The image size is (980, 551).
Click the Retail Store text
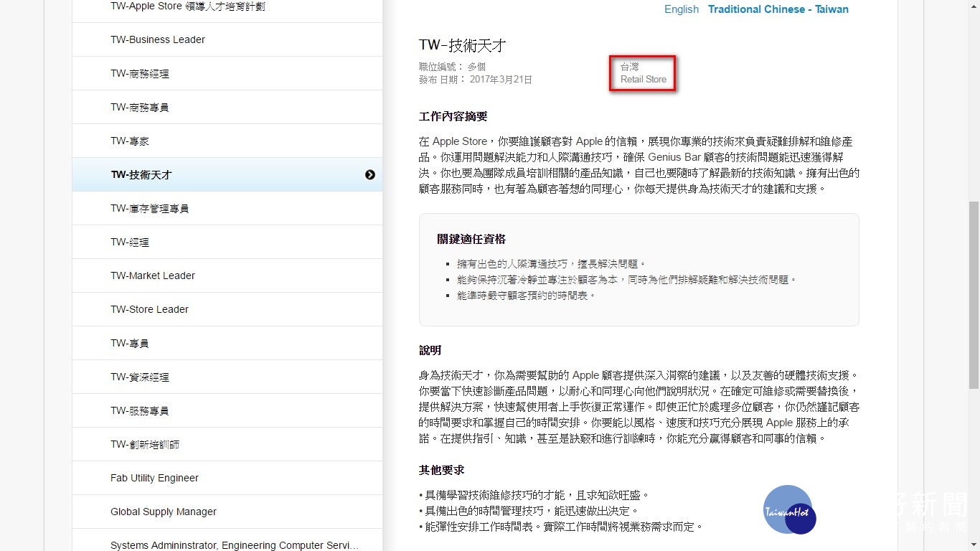644,80
